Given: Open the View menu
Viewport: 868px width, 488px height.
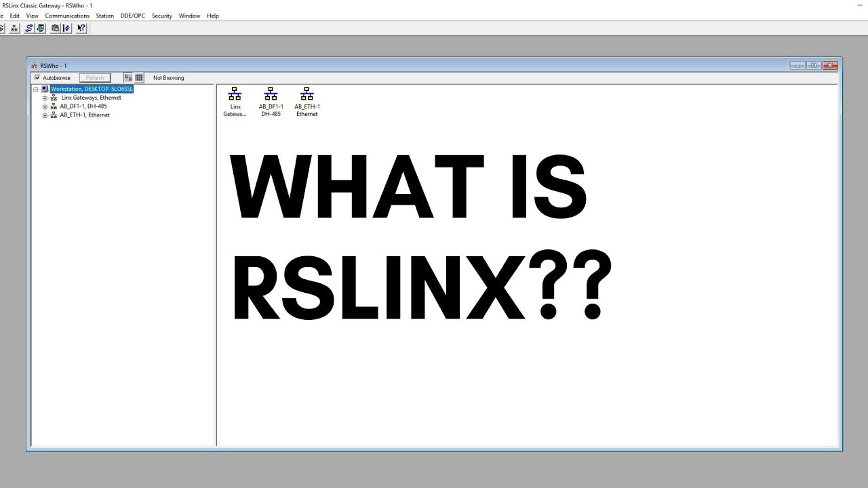Looking at the screenshot, I should coord(32,16).
